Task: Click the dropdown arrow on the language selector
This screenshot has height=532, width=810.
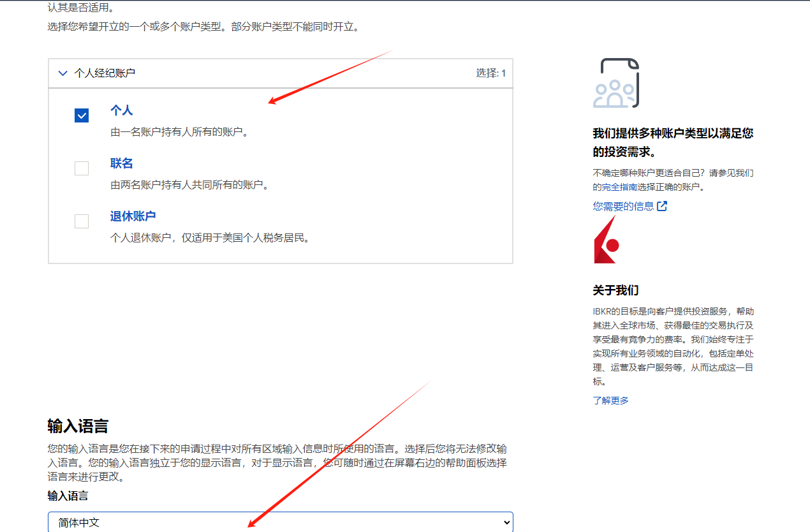Action: [506, 522]
